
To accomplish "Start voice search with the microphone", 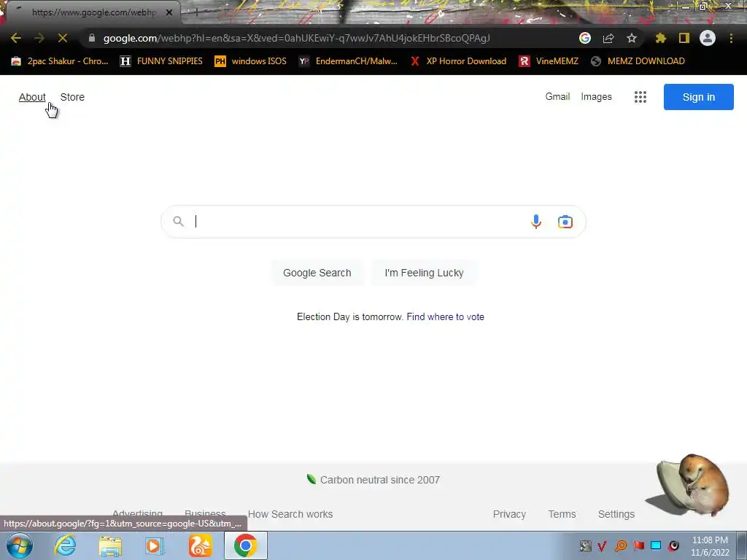I will [536, 222].
